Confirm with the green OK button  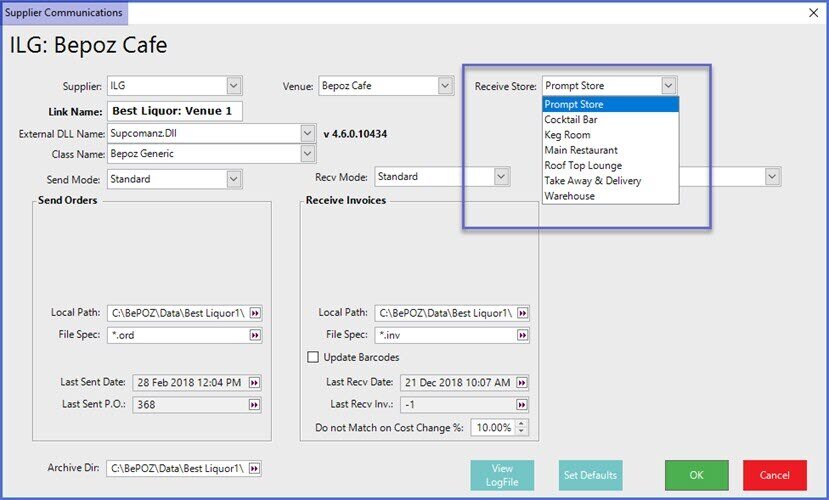click(x=697, y=475)
